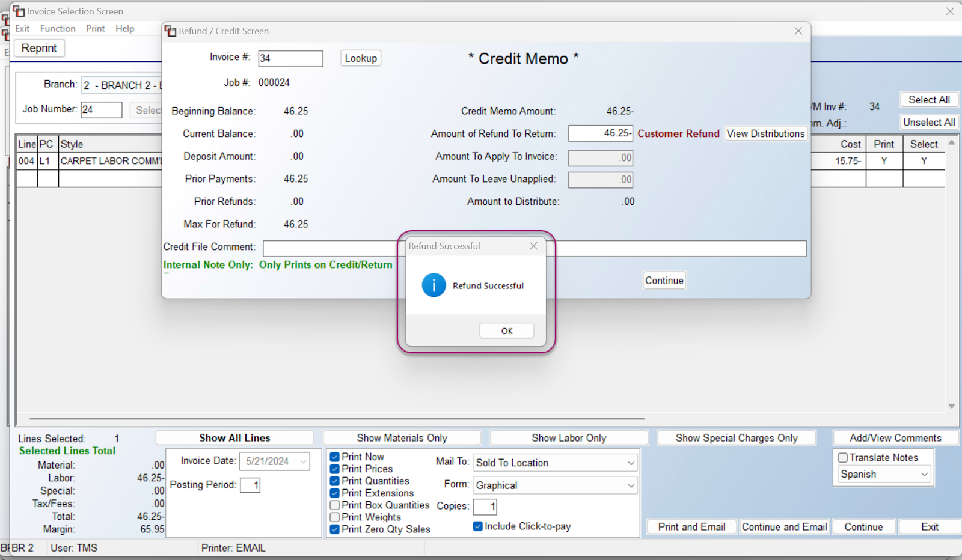
Task: Check the Translate Notes option
Action: 843,457
